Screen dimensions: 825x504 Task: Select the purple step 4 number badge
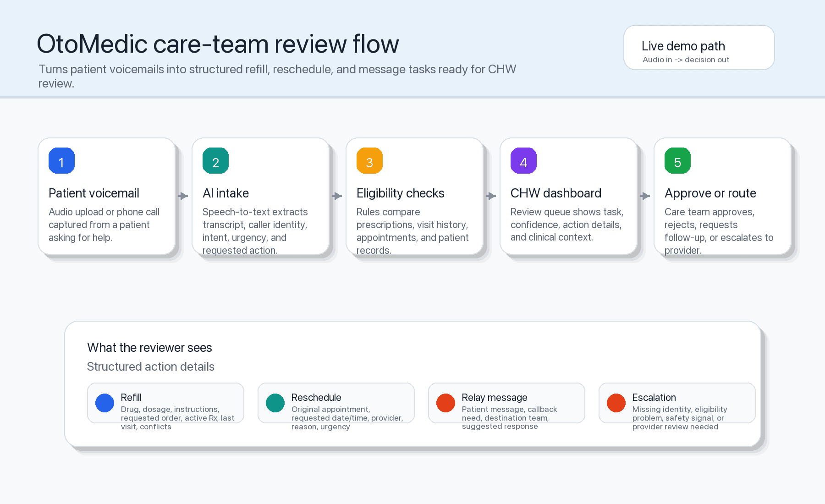[523, 161]
